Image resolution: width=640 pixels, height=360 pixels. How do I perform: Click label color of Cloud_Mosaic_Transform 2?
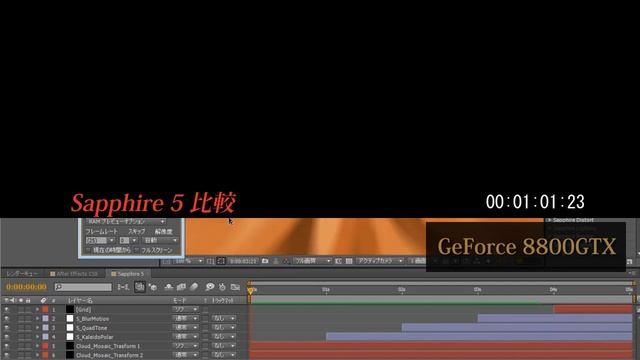pyautogui.click(x=45, y=355)
